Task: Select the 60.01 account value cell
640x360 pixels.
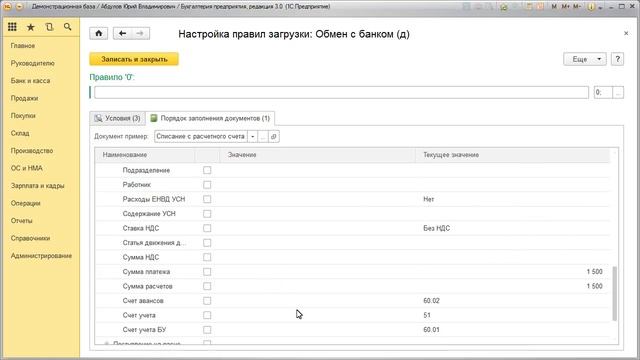Action: tap(513, 330)
